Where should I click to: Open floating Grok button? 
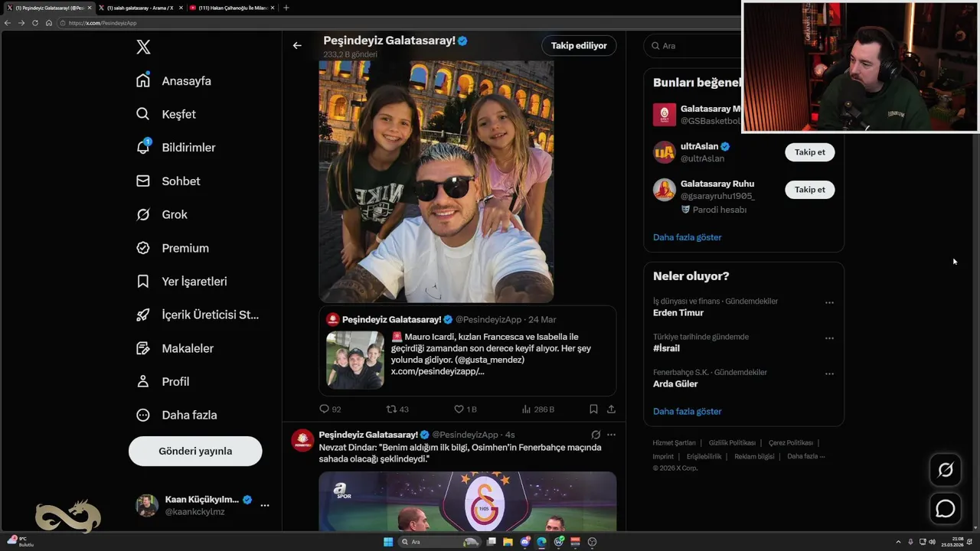coord(946,470)
